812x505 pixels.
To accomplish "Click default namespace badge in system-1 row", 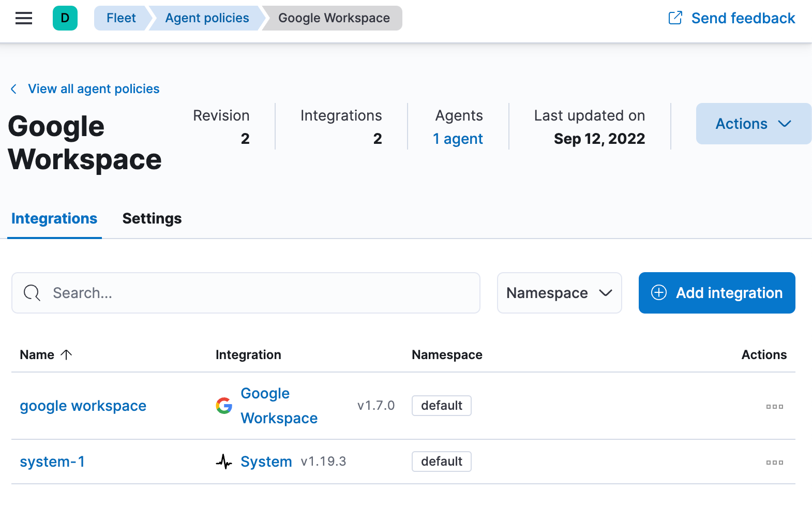I will tap(442, 462).
